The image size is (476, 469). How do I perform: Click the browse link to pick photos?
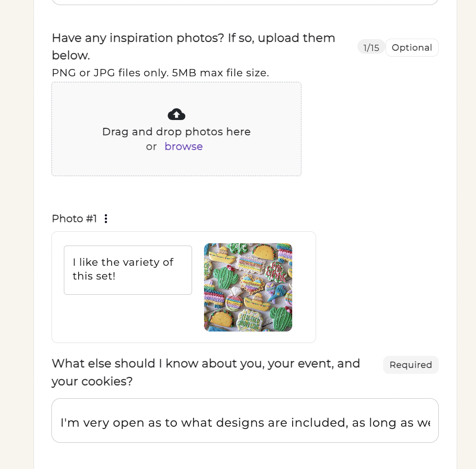[184, 146]
